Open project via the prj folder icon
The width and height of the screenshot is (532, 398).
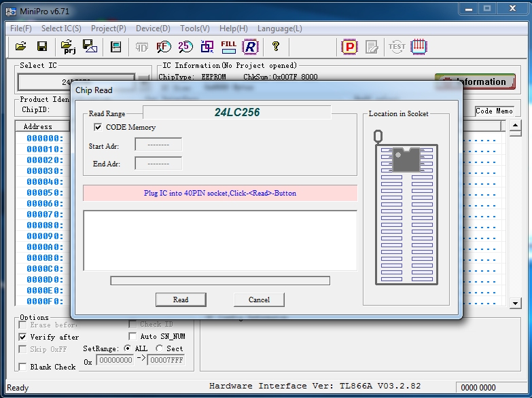point(68,46)
